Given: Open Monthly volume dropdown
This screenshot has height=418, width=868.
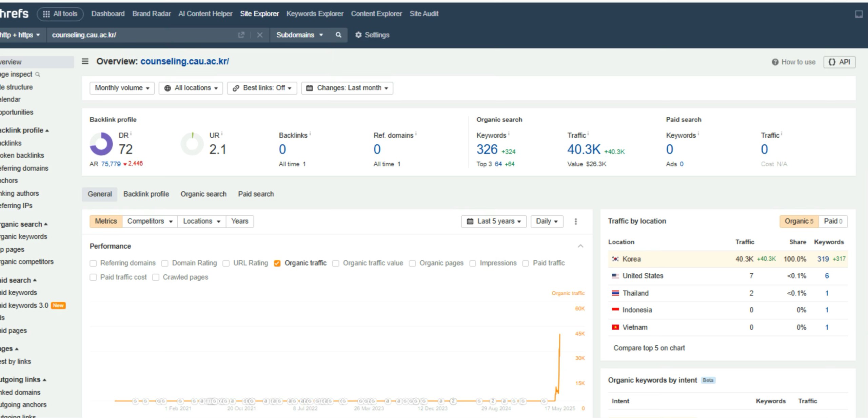Looking at the screenshot, I should pyautogui.click(x=122, y=88).
